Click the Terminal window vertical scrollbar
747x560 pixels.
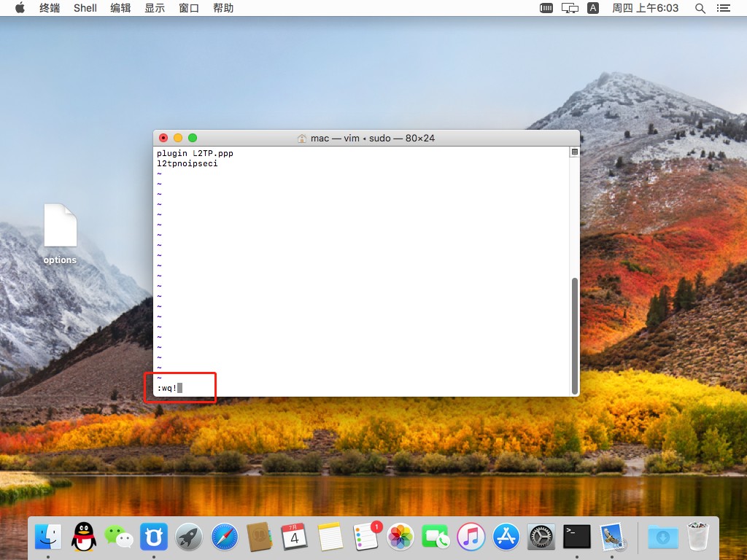[574, 335]
